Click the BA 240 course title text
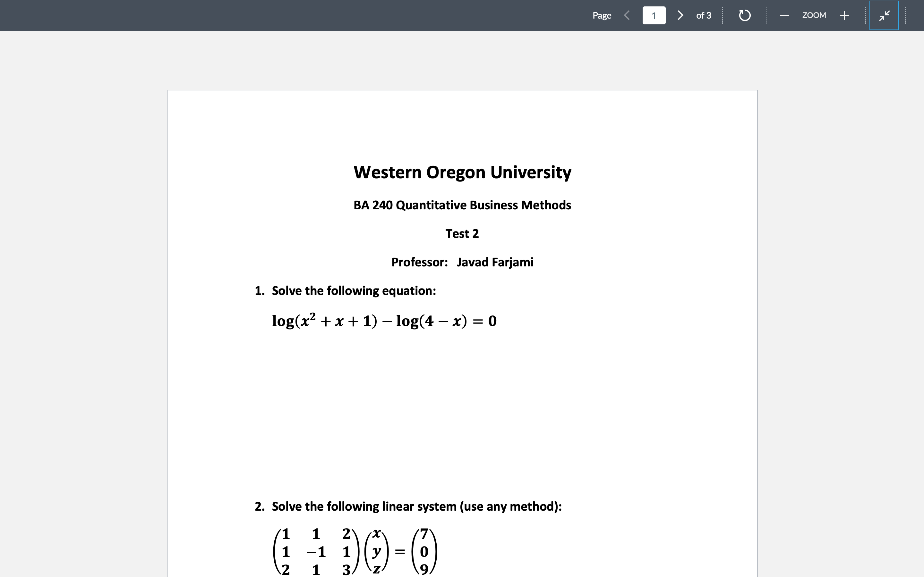The width and height of the screenshot is (924, 577). point(462,205)
